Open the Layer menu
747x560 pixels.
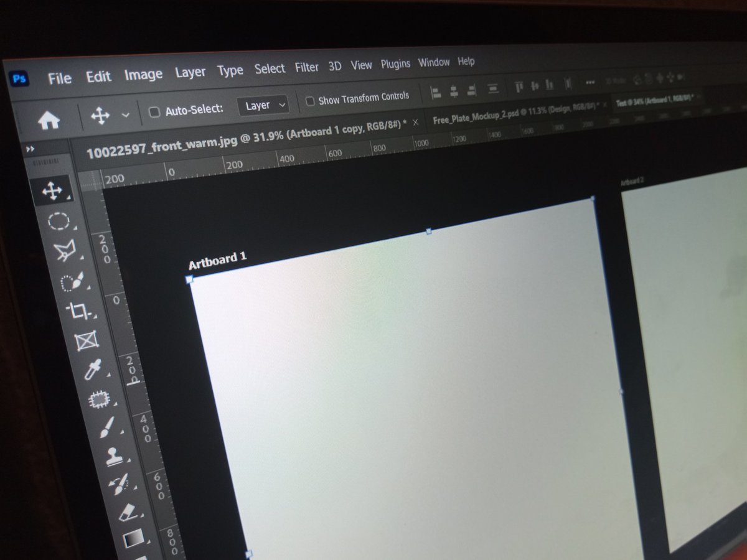pyautogui.click(x=190, y=72)
